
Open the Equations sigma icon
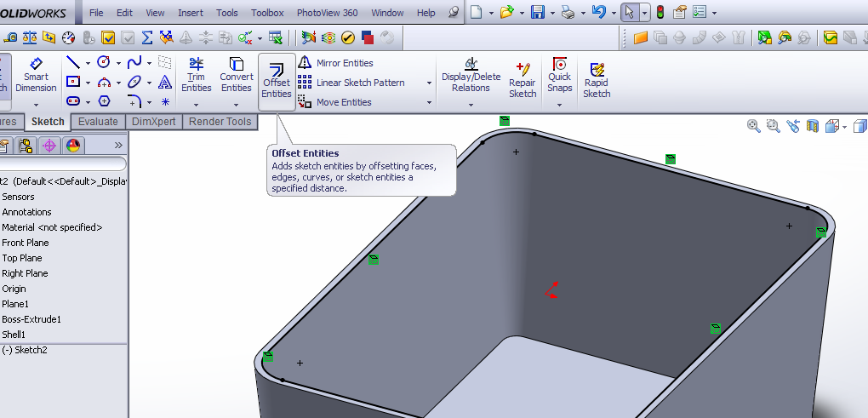click(x=146, y=37)
